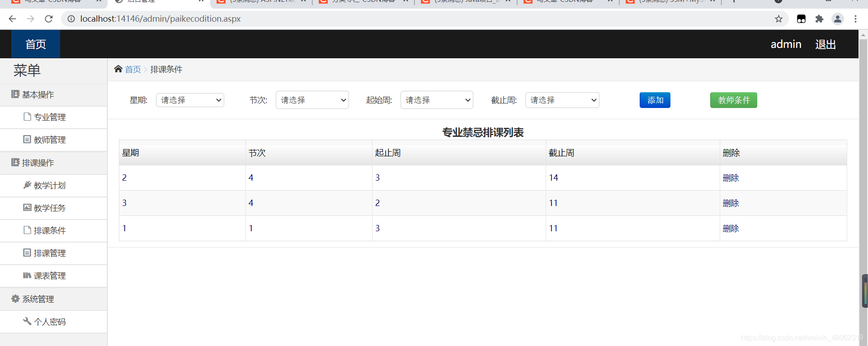The width and height of the screenshot is (868, 346).
Task: Bookmark this page with the star icon
Action: point(778,19)
